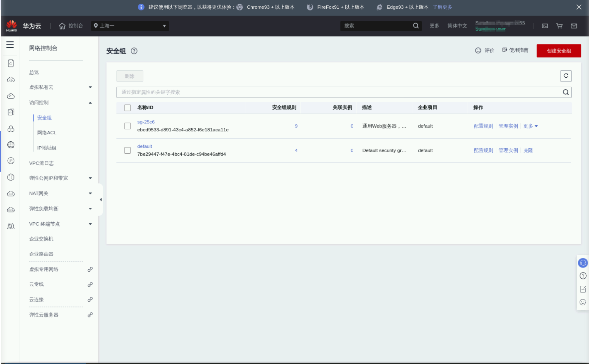Collapse the left navigation panel arrow

click(101, 200)
